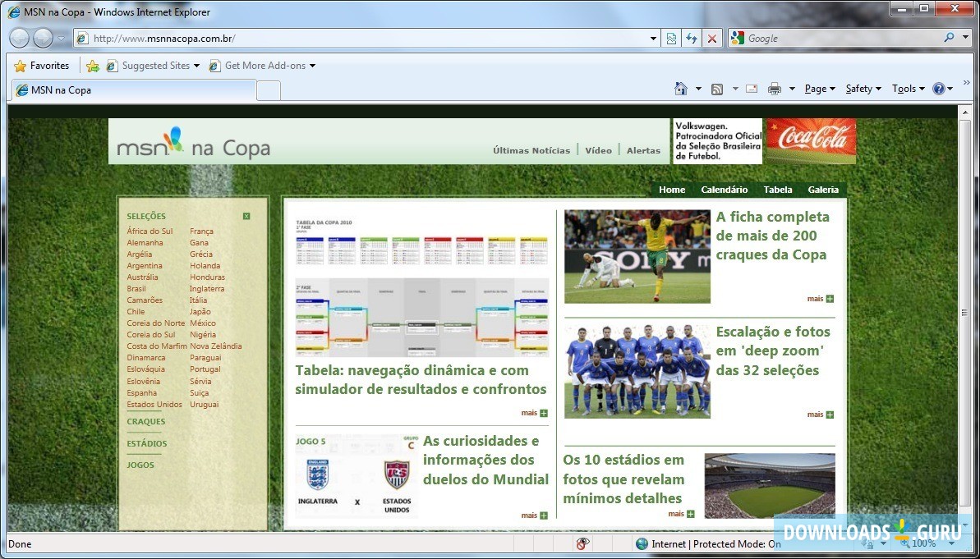Viewport: 980px width, 559px height.
Task: Click the InPrivate filtering icon in status bar
Action: [x=583, y=543]
